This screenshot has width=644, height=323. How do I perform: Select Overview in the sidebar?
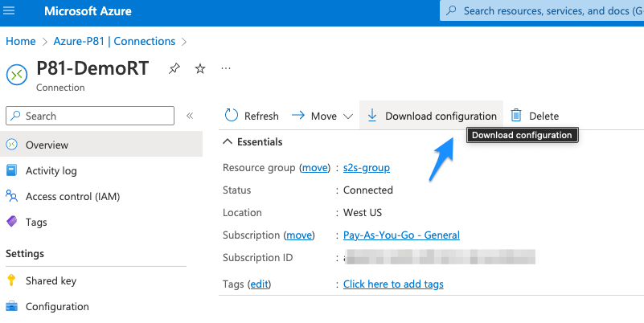[x=101, y=145]
